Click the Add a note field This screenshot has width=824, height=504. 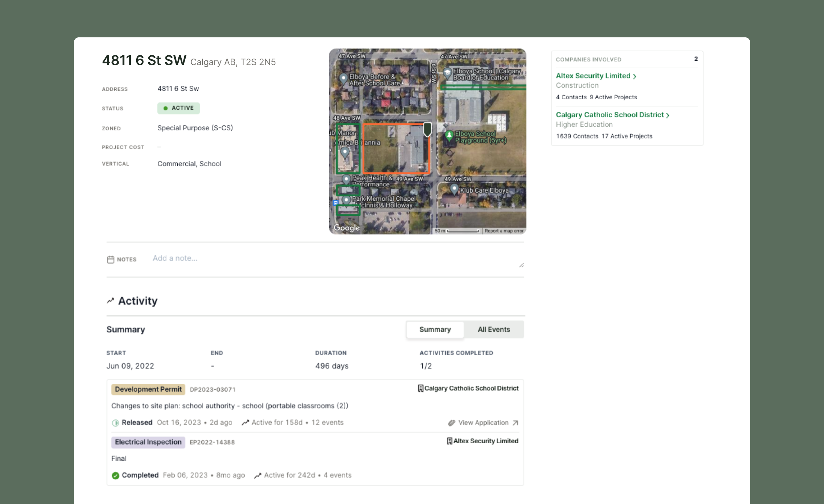pos(175,258)
